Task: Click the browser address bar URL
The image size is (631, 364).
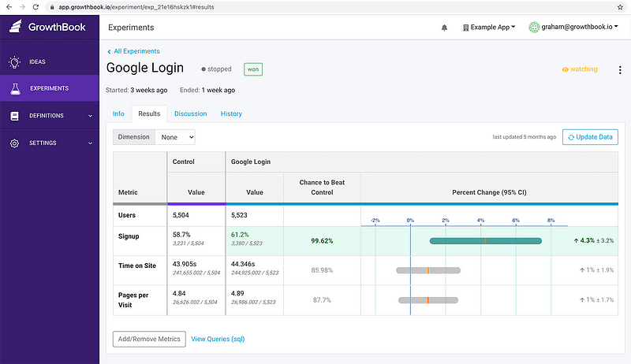Action: (x=136, y=7)
